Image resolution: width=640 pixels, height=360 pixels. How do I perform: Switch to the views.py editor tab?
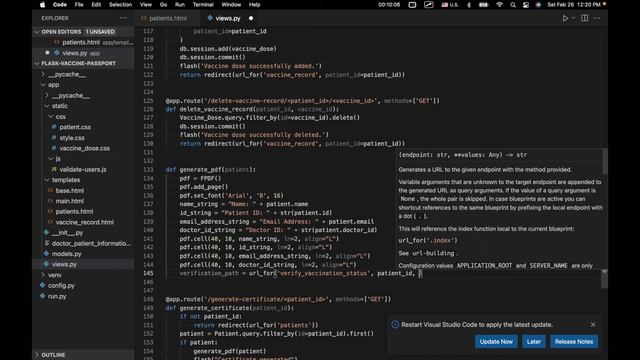tap(228, 18)
